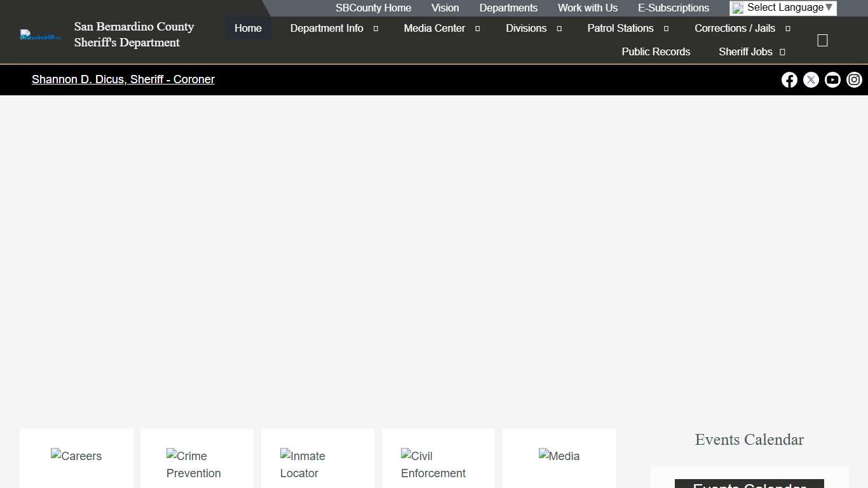This screenshot has height=488, width=868.
Task: Open the Select Language dropdown
Action: 783,8
